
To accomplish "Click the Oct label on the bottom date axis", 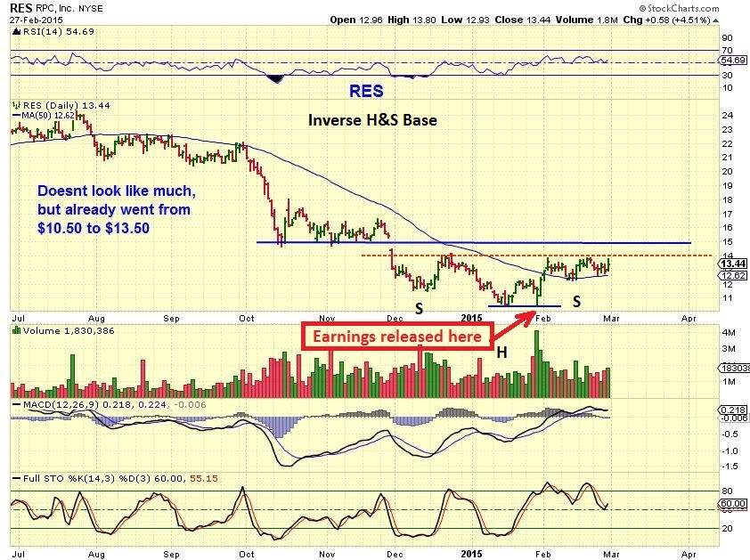I will point(247,554).
